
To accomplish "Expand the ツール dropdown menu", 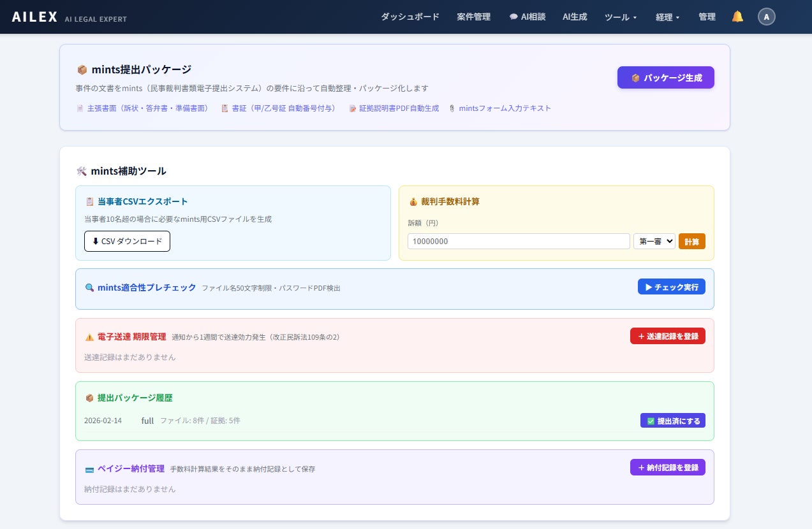I will tap(621, 17).
